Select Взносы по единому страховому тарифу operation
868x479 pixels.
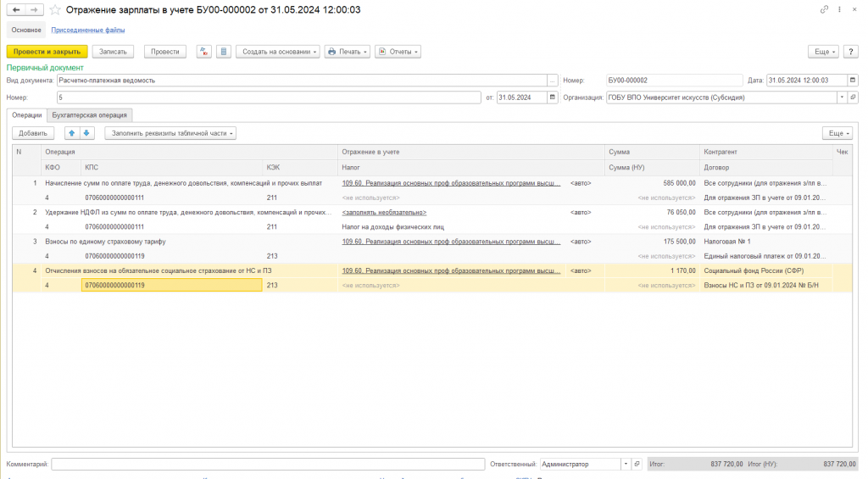tap(189, 242)
